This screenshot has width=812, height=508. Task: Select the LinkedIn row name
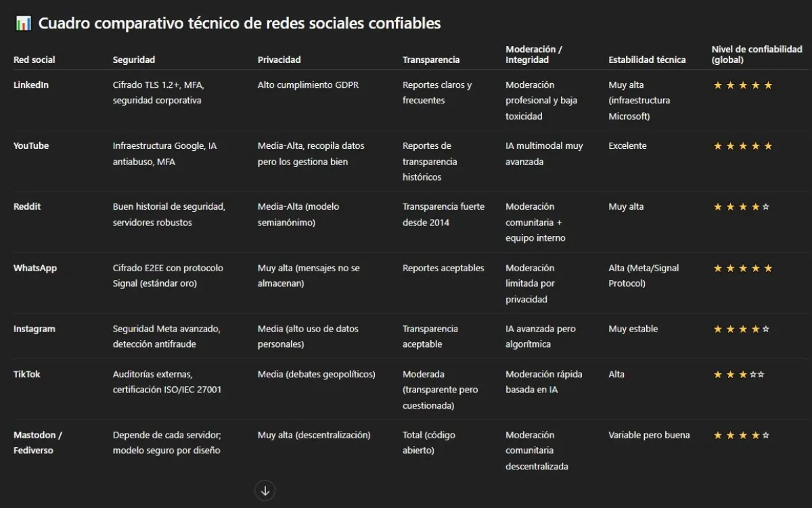click(31, 85)
